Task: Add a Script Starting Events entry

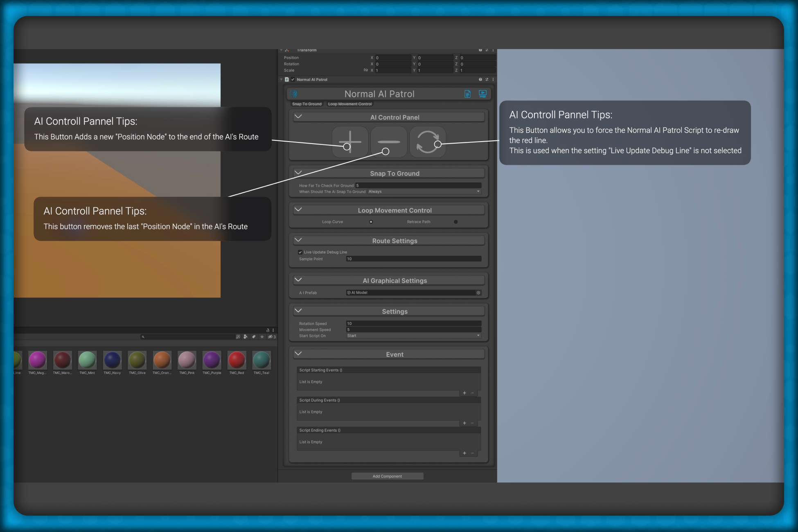Action: point(464,393)
